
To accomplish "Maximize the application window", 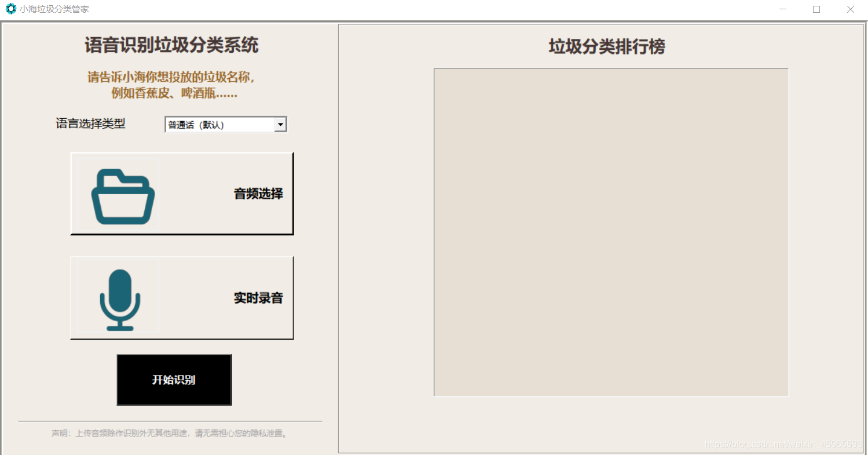I will 816,9.
